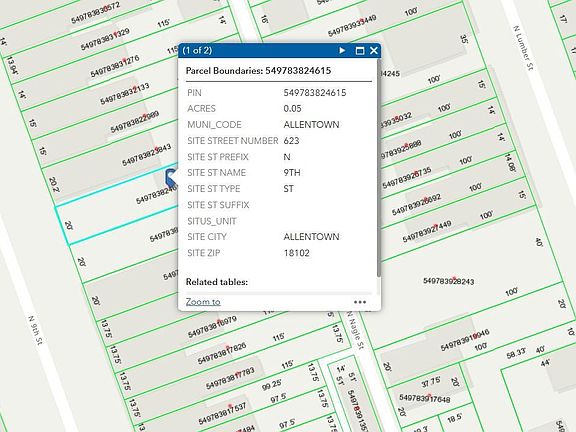This screenshot has width=576, height=432.
Task: Click the Related tables heading
Action: click(x=217, y=282)
